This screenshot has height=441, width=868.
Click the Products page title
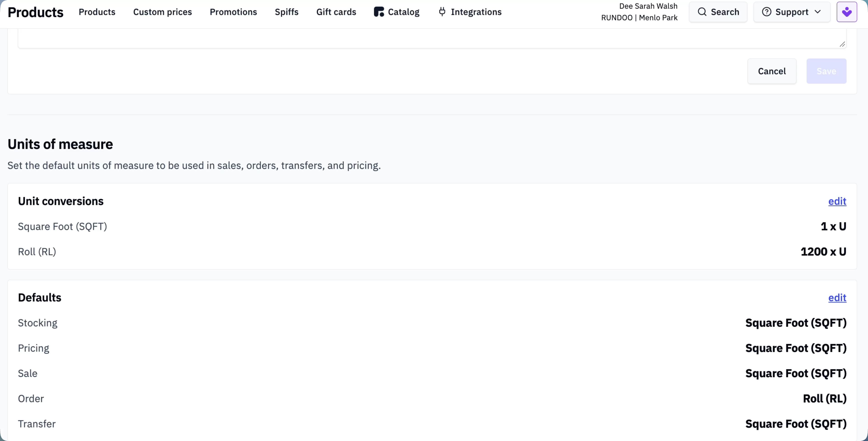pyautogui.click(x=35, y=12)
